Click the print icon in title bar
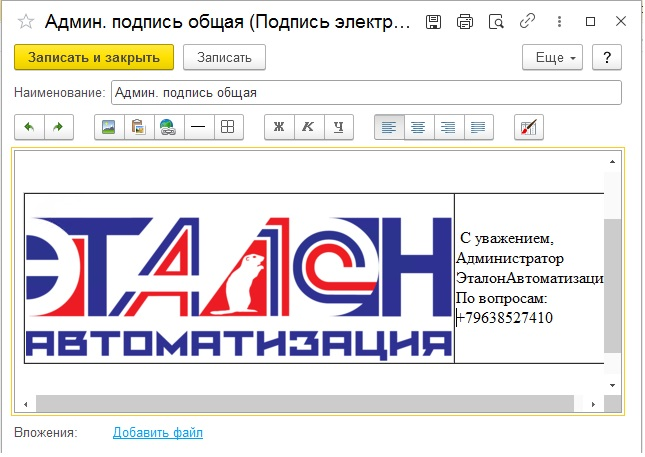 pyautogui.click(x=464, y=21)
